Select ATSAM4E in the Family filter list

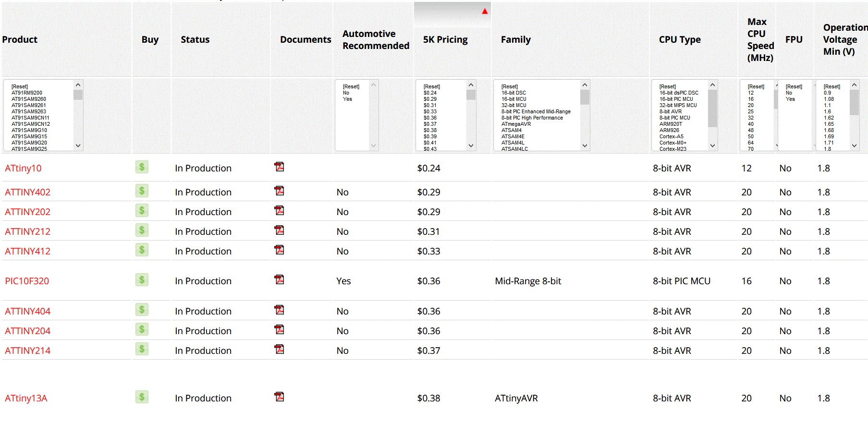(513, 137)
